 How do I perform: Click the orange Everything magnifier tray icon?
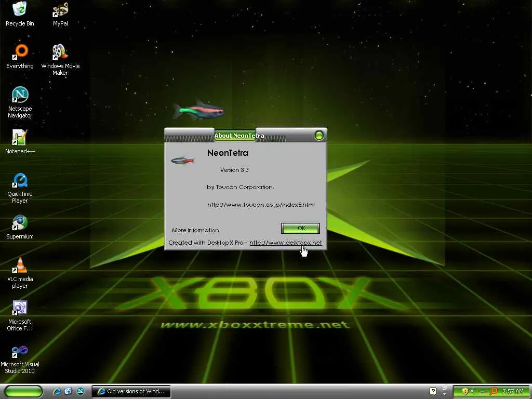494,391
